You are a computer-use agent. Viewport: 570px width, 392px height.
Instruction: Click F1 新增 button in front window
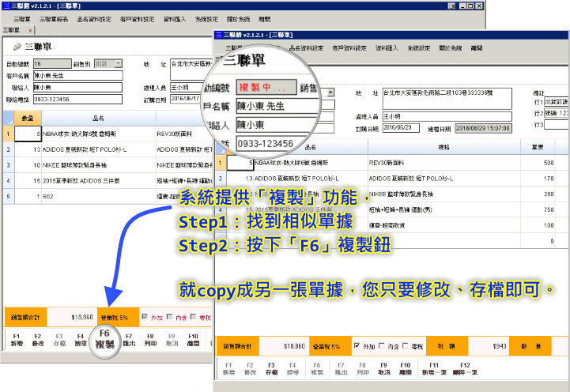click(x=228, y=369)
